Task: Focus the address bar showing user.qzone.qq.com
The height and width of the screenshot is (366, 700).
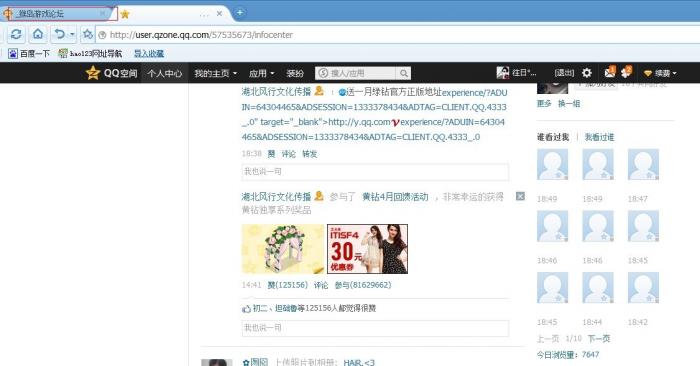Action: (x=397, y=35)
